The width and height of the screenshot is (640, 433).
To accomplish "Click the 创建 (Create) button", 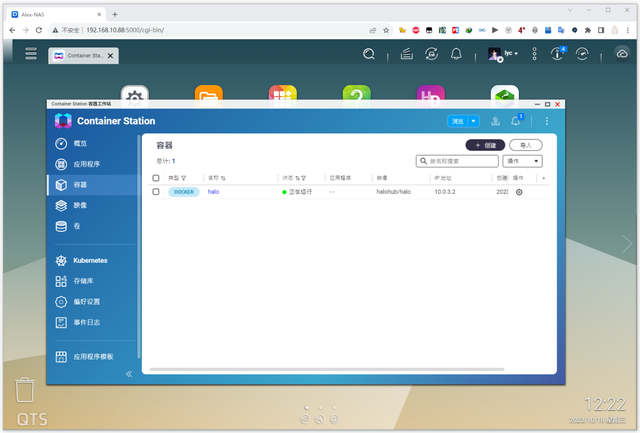I will (485, 144).
